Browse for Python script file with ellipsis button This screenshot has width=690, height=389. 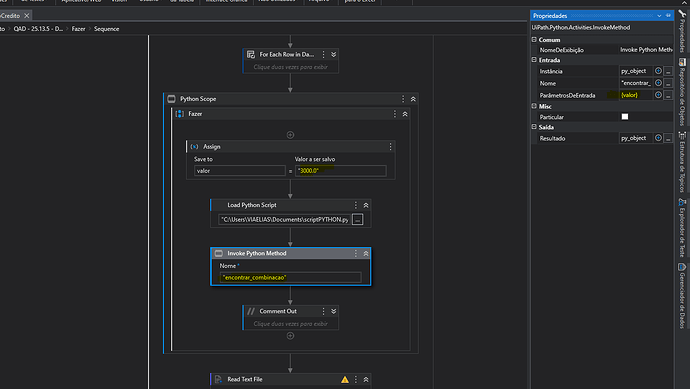[x=358, y=219]
